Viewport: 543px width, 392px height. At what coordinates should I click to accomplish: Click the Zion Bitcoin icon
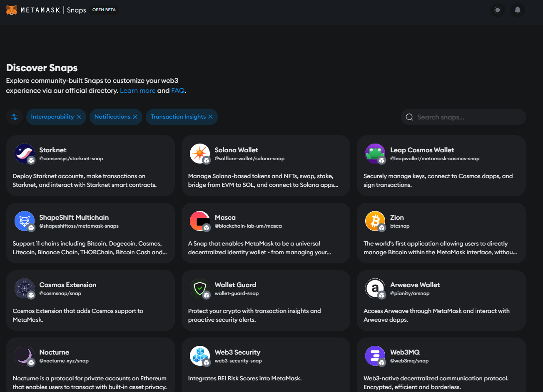click(x=375, y=221)
